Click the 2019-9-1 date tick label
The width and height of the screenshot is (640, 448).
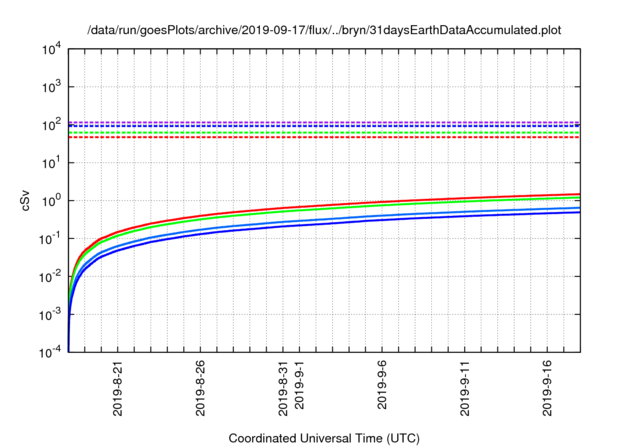pos(300,387)
